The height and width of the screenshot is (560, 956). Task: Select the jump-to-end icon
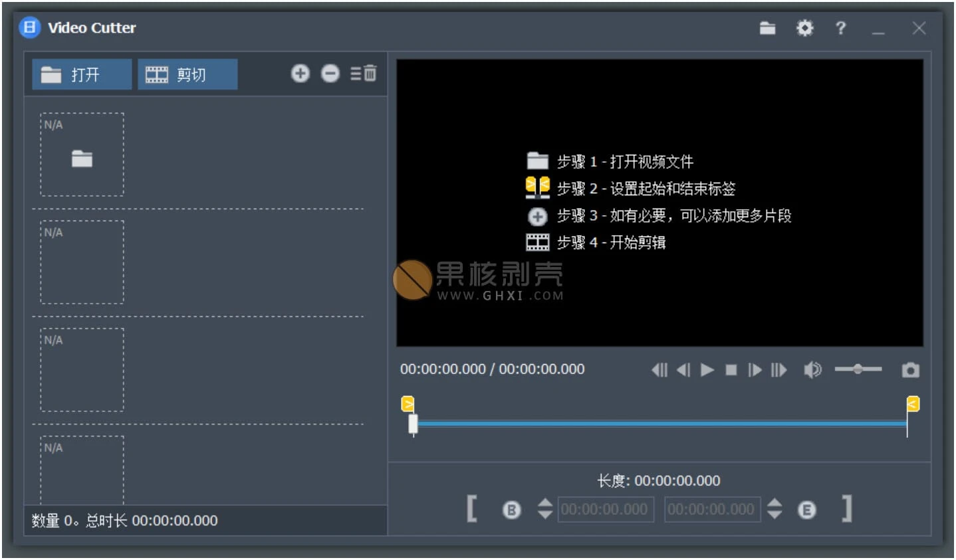tap(779, 370)
